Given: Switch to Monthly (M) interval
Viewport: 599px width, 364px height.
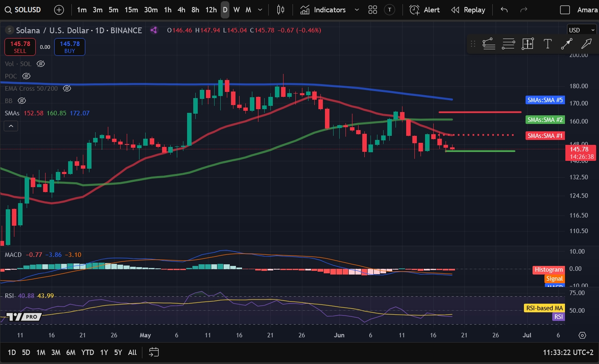Looking at the screenshot, I should (248, 10).
